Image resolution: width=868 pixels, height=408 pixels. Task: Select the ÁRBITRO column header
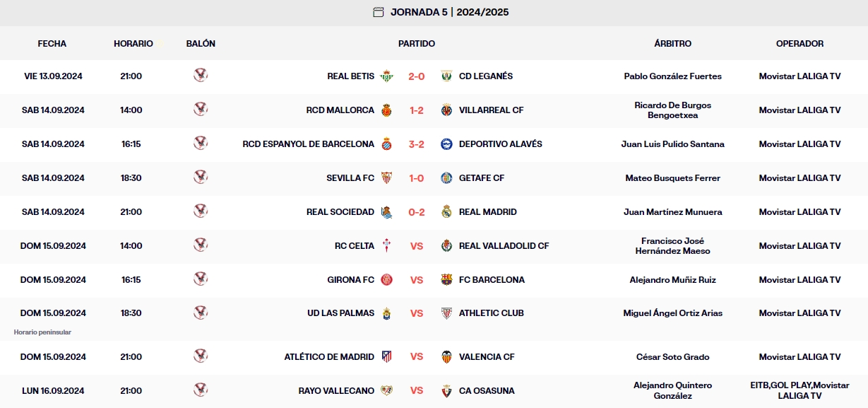(672, 43)
